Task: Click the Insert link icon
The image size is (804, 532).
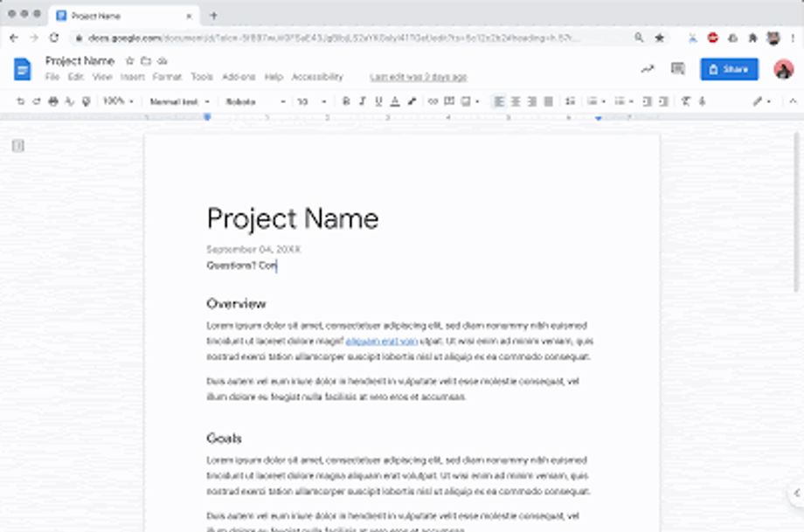Action: pyautogui.click(x=433, y=101)
